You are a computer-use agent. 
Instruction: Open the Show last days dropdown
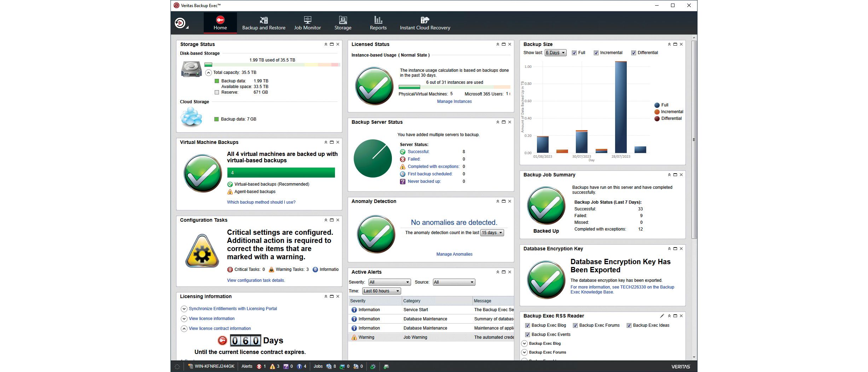(x=556, y=53)
